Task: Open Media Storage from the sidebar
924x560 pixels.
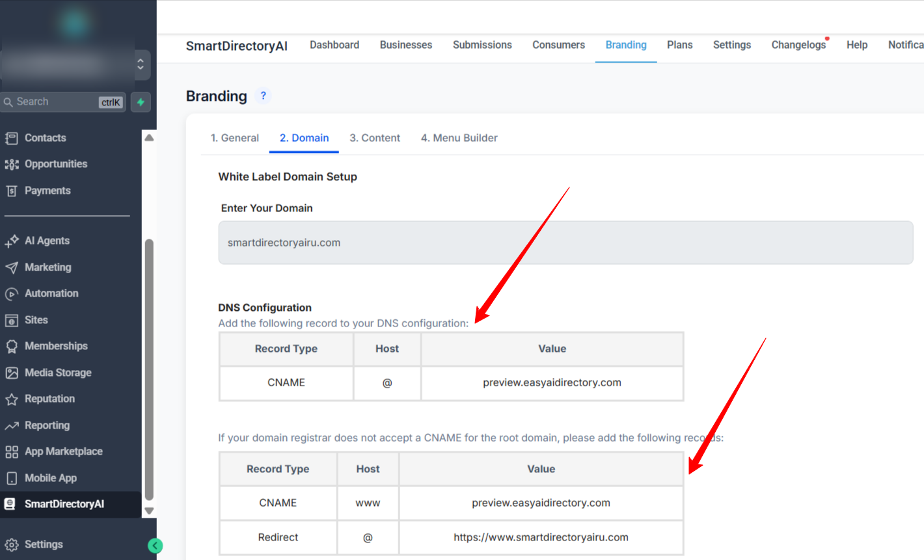Action: tap(58, 373)
